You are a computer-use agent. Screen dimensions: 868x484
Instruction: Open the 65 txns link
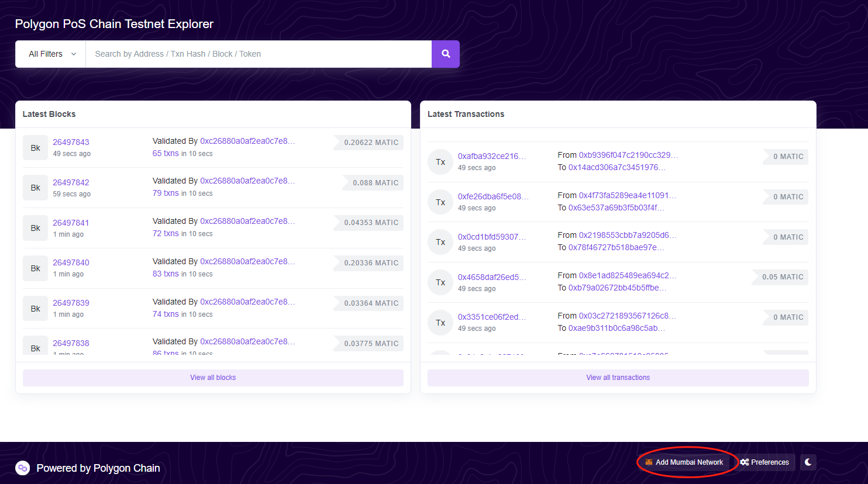[x=166, y=153]
